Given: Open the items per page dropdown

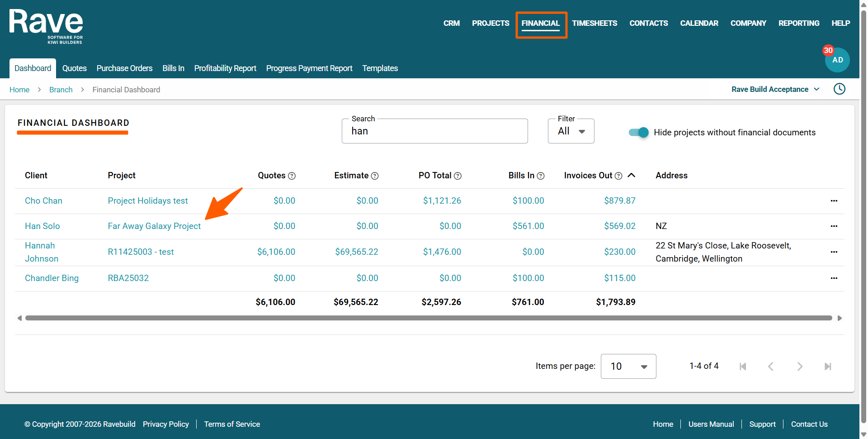Looking at the screenshot, I should pos(628,367).
